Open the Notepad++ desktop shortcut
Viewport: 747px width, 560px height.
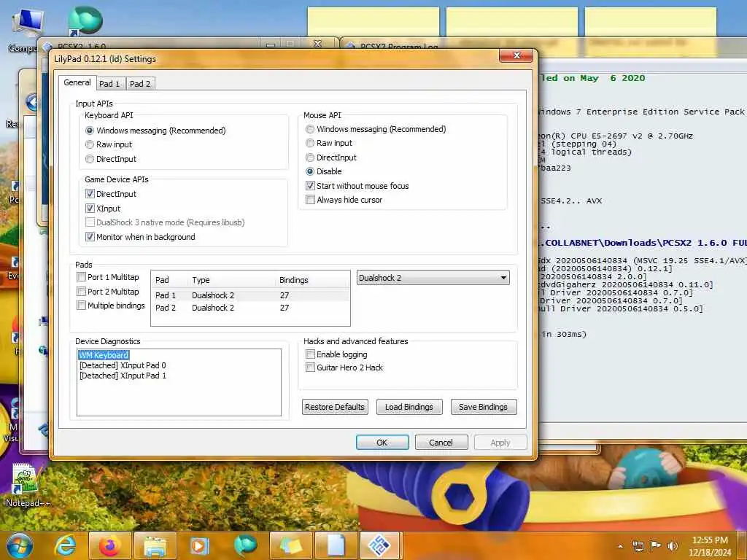(x=27, y=485)
